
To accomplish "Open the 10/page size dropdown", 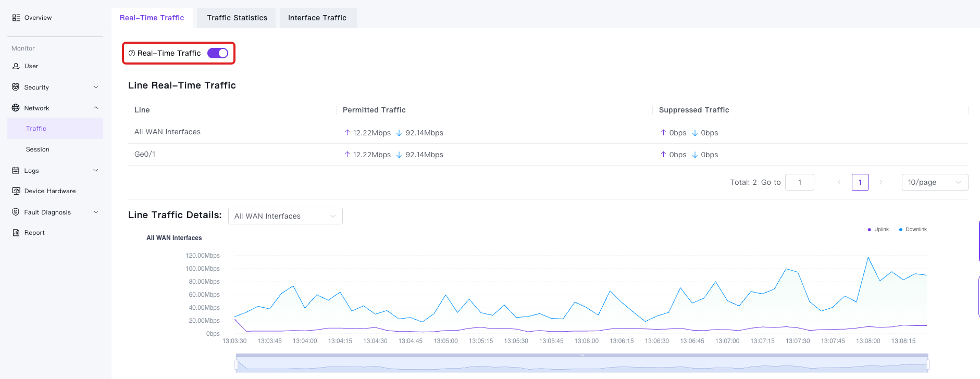I will tap(935, 182).
